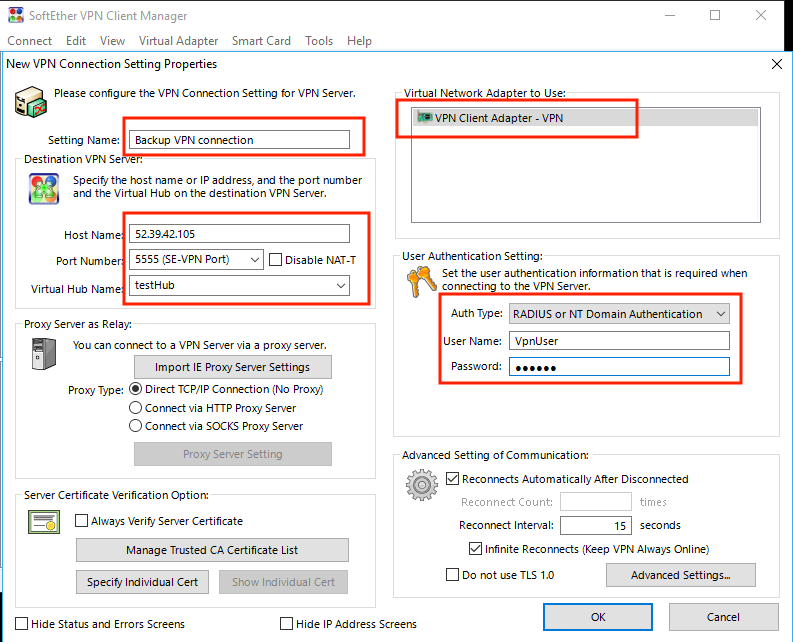Click the Host Name field

pyautogui.click(x=239, y=234)
